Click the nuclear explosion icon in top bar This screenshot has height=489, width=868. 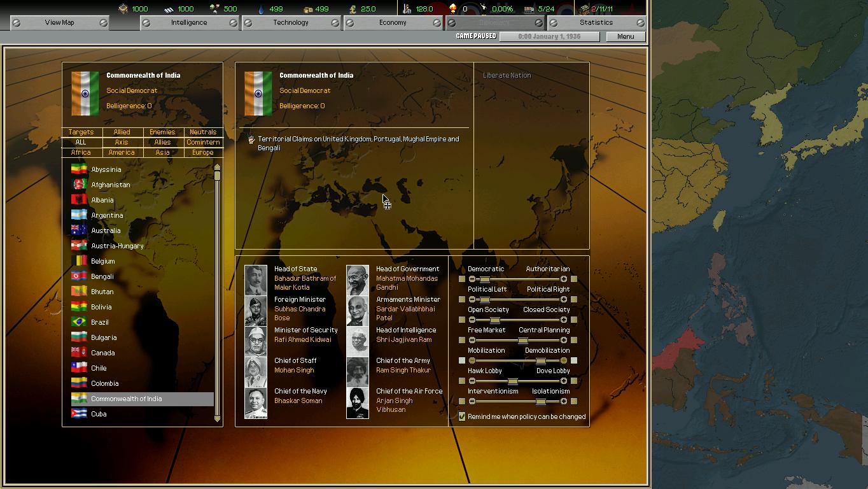click(x=453, y=9)
